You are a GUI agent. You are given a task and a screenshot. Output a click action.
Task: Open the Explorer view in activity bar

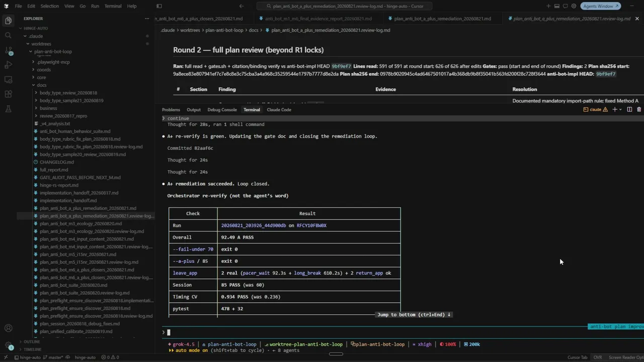[x=8, y=21]
